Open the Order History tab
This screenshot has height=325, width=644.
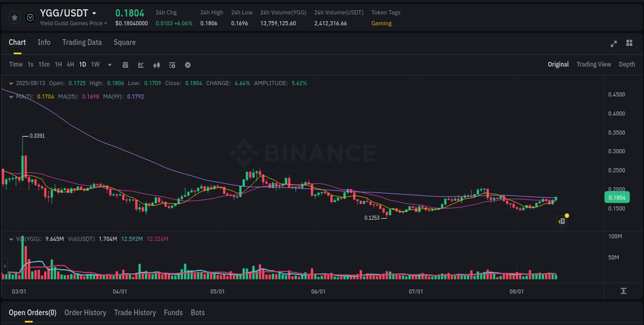pos(85,313)
